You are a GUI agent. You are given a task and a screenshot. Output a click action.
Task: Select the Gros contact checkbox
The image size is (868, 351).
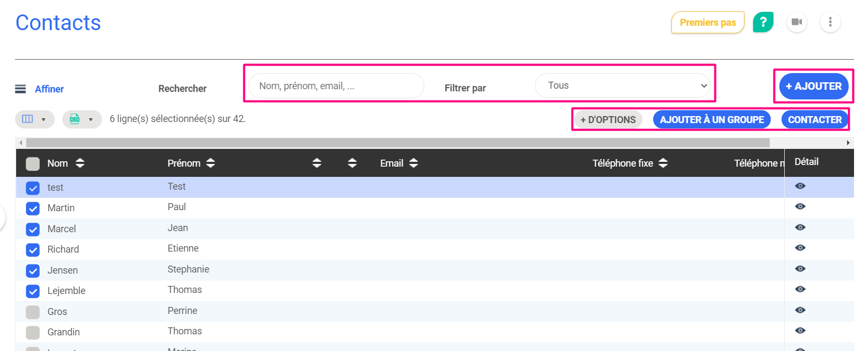coord(33,312)
